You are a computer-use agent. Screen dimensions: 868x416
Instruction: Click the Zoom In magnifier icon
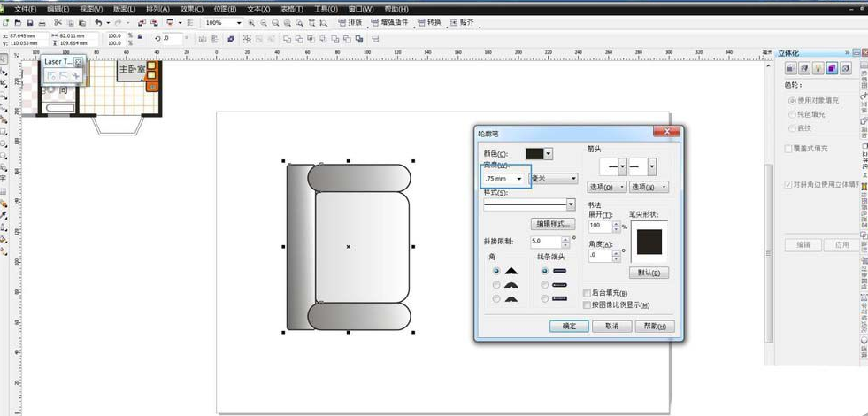pyautogui.click(x=253, y=22)
